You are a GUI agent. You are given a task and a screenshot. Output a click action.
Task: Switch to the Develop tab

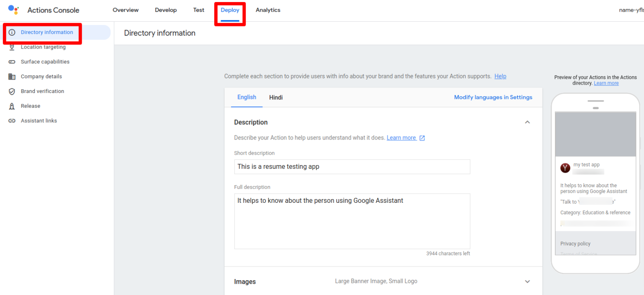[x=166, y=10]
